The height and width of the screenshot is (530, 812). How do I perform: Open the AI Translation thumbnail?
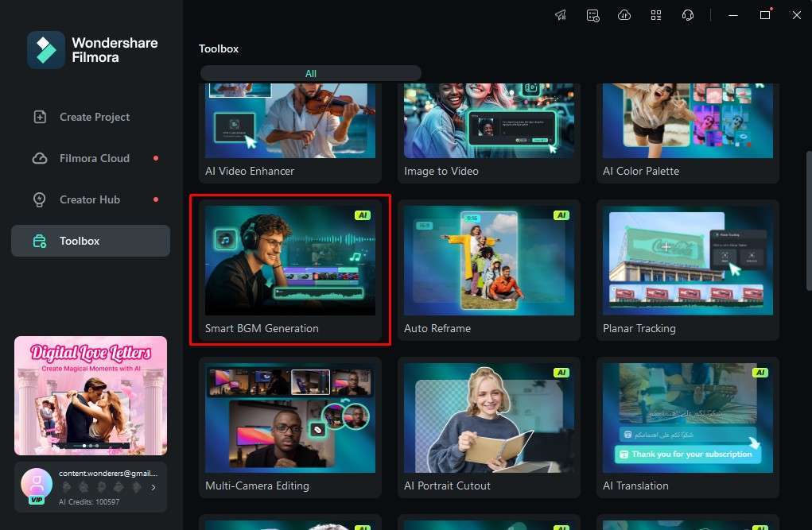[688, 418]
